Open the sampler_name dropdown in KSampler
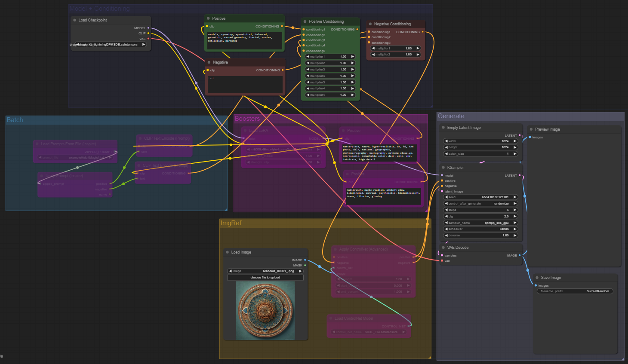Screen dimensions: 628x364 (x=480, y=223)
